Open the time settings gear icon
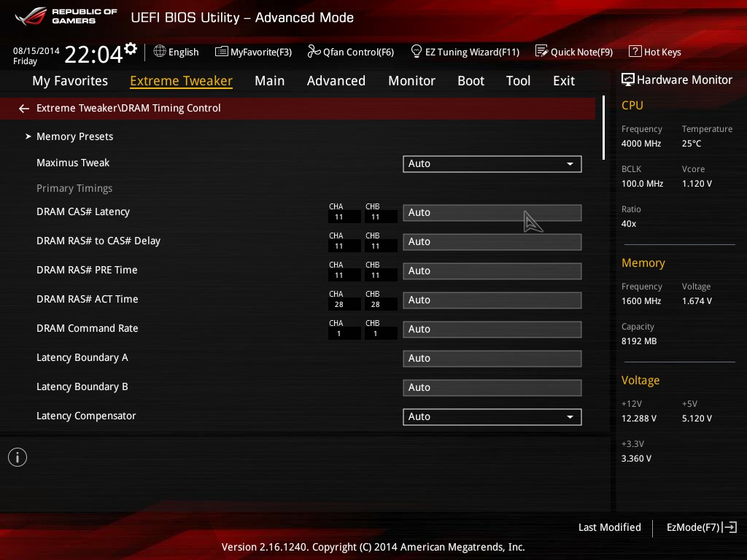Viewport: 747px width, 560px height. pos(131,49)
